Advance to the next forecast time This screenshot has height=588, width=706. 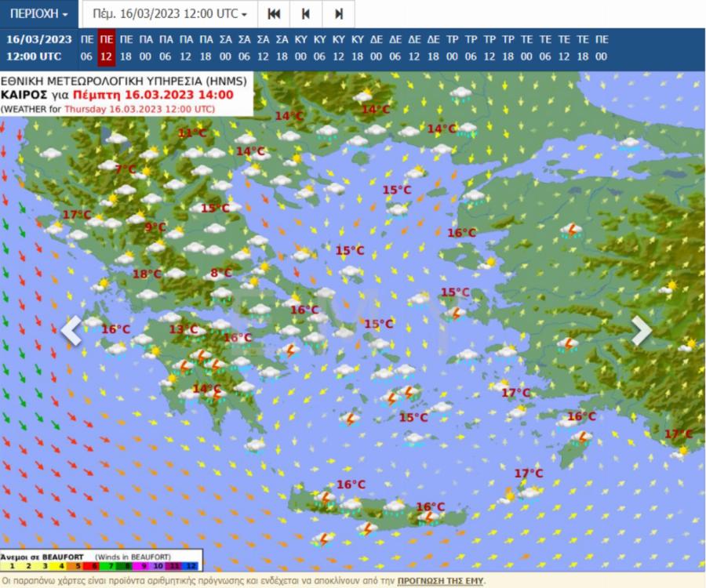(338, 14)
